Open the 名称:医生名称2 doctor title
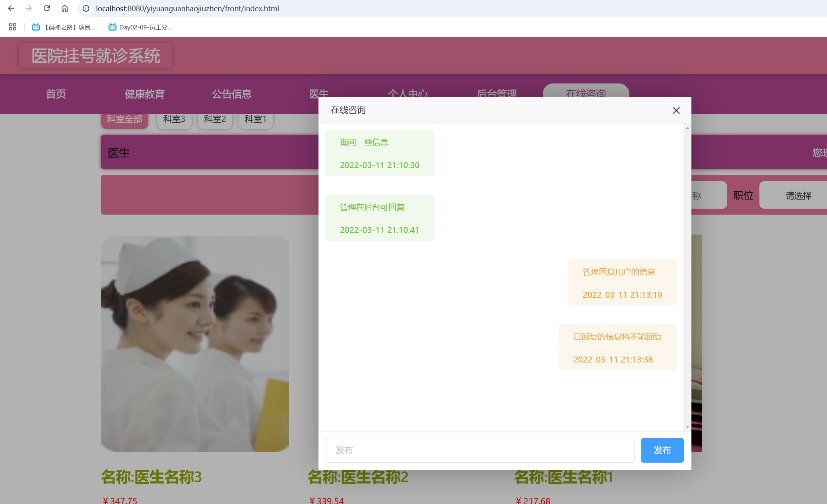Image resolution: width=827 pixels, height=504 pixels. coord(358,477)
